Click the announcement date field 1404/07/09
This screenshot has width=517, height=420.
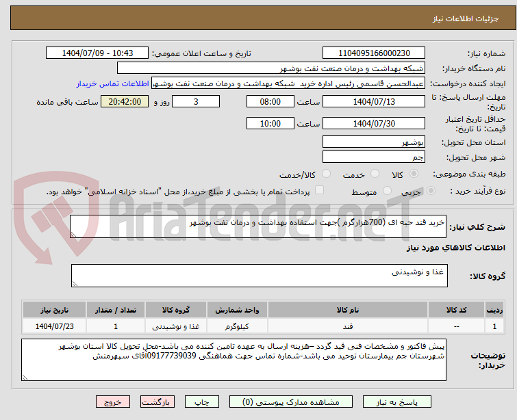tap(97, 53)
